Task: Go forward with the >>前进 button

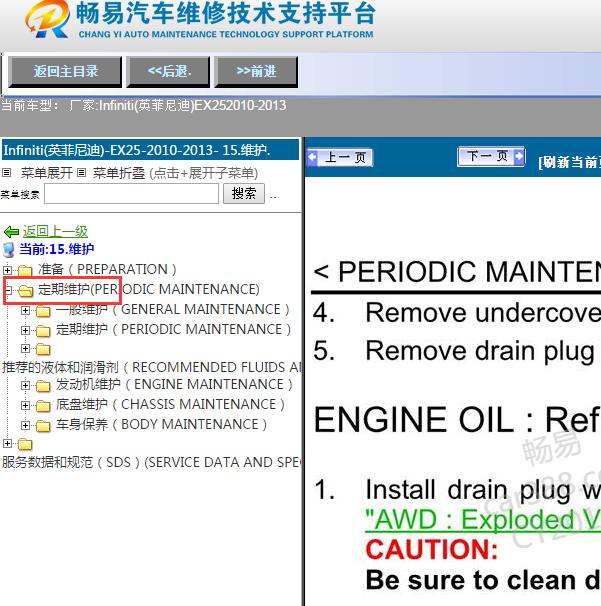Action: click(256, 71)
